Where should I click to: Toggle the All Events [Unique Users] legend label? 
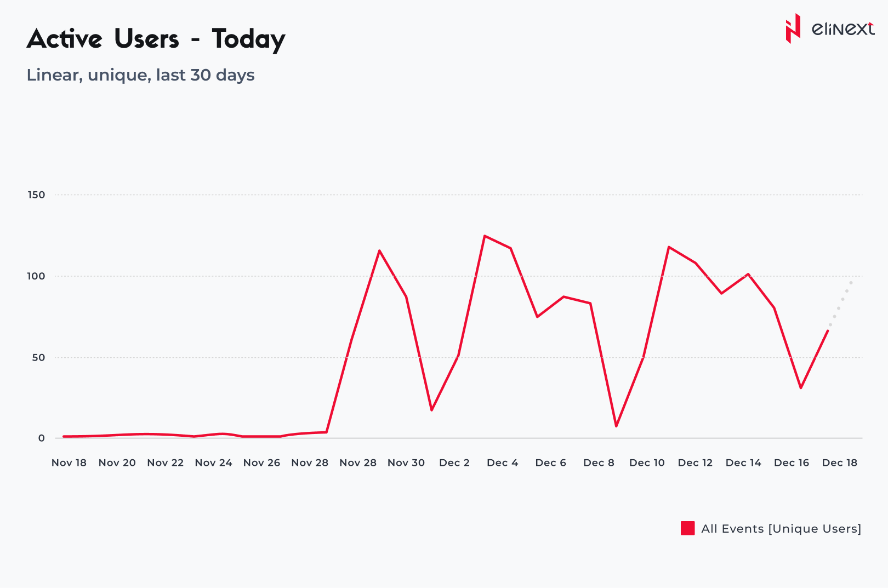click(x=781, y=529)
